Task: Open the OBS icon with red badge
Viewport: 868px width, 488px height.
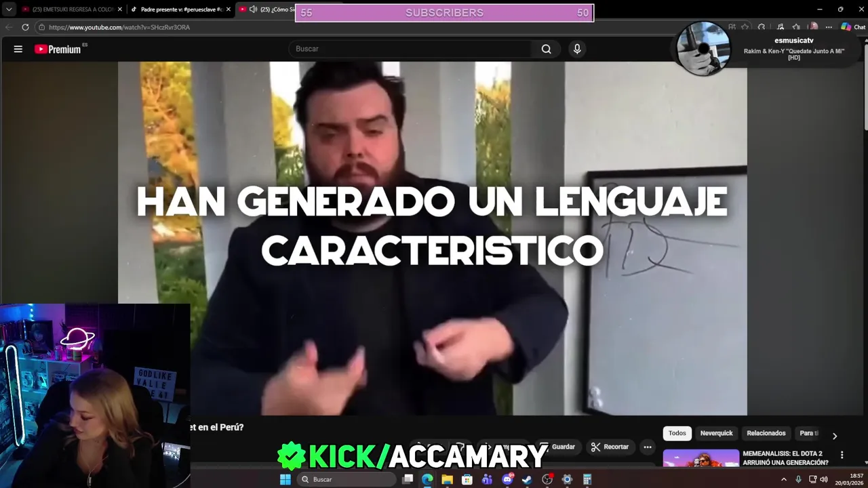Action: pyautogui.click(x=547, y=479)
